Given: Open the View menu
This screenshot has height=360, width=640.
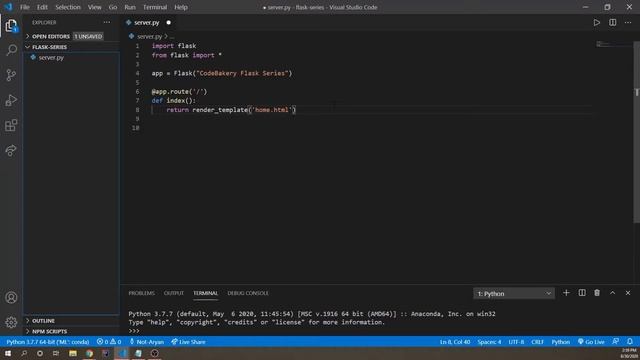Looking at the screenshot, I should click(x=94, y=7).
